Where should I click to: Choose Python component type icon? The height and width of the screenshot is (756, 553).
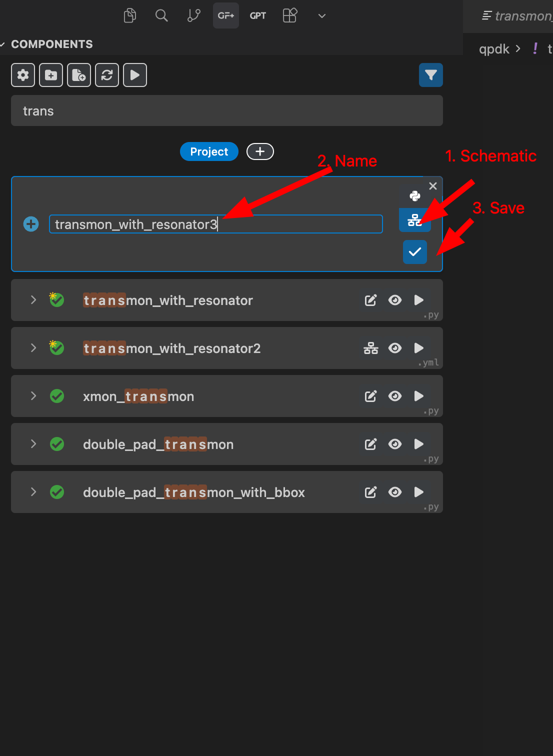(x=415, y=196)
